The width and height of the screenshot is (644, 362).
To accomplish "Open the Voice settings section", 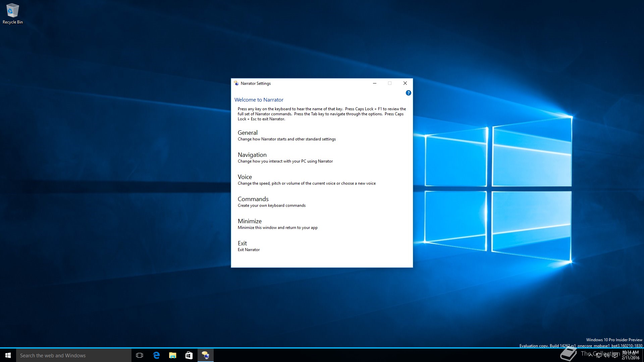I will [x=245, y=177].
